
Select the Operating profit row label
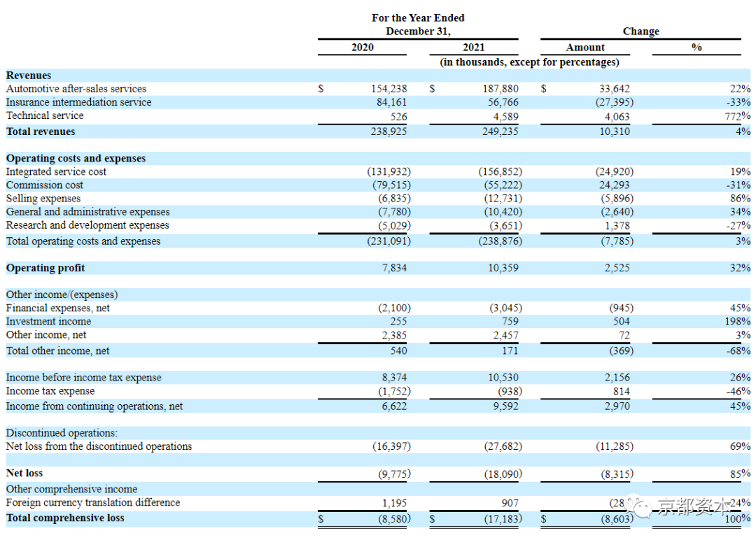point(45,268)
